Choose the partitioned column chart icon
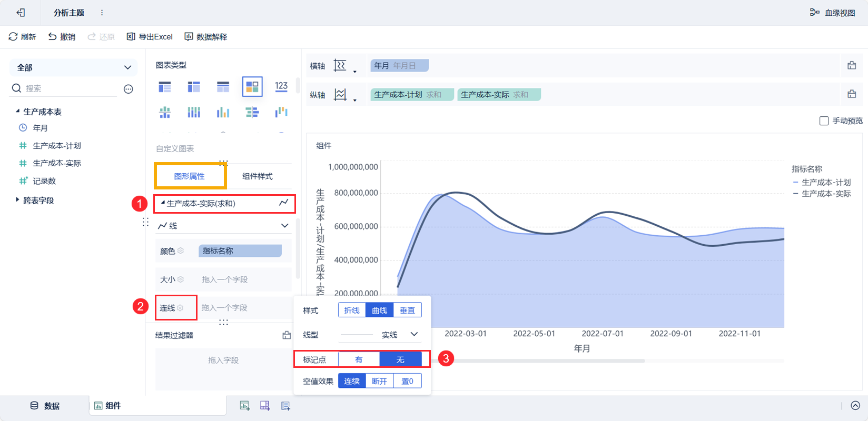This screenshot has width=868, height=421. point(165,112)
